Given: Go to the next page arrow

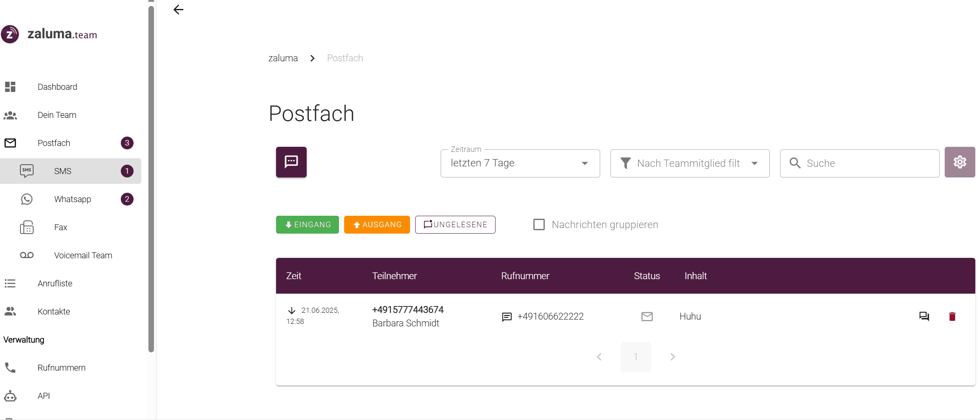Looking at the screenshot, I should coord(672,357).
